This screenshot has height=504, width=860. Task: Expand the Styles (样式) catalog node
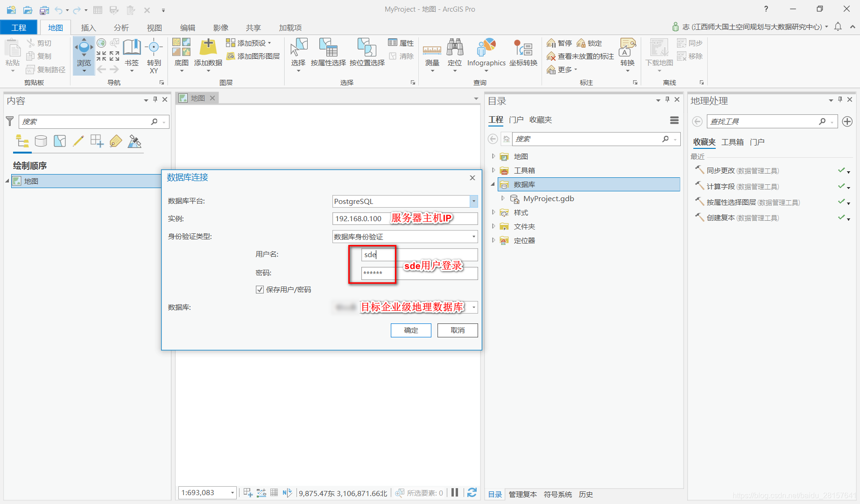point(493,212)
